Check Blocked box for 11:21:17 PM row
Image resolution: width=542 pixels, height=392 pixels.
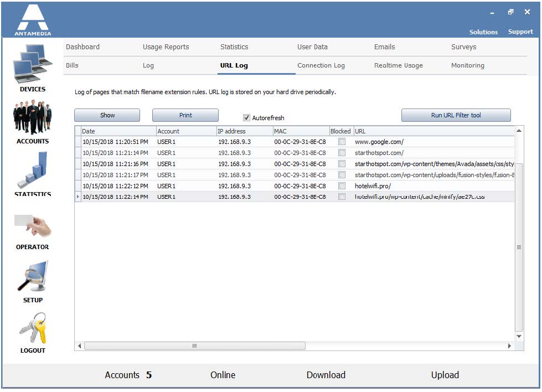pos(342,175)
